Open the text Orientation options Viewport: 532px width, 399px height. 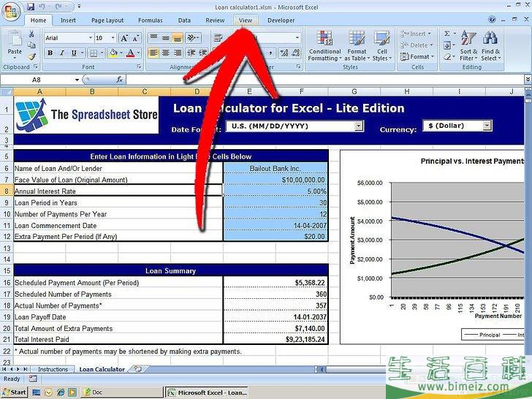194,38
